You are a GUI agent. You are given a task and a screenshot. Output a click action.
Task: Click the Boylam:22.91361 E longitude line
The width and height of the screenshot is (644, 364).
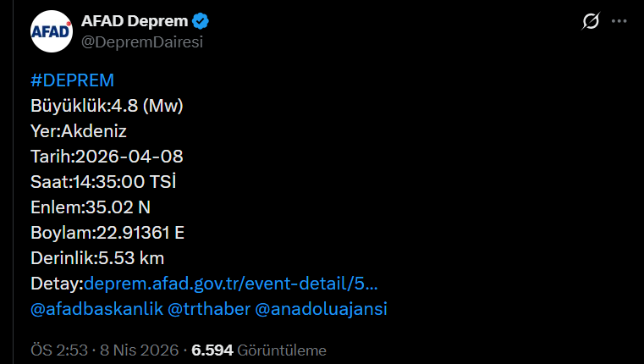pos(107,233)
